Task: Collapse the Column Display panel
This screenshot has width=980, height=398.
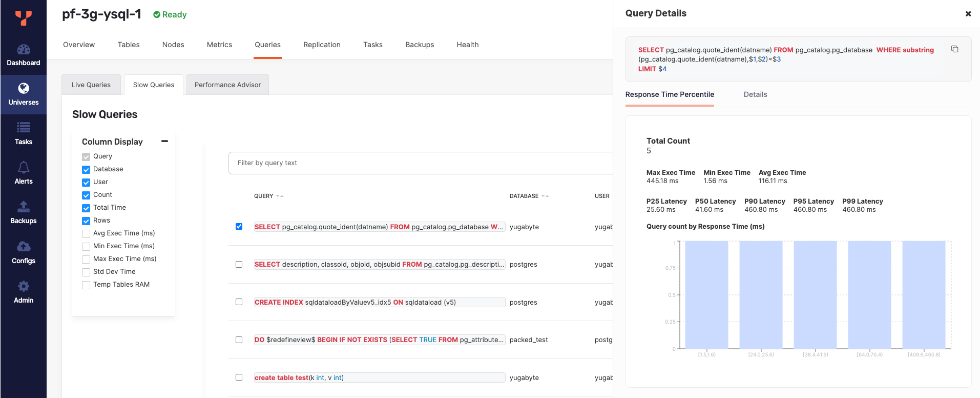Action: (x=164, y=141)
